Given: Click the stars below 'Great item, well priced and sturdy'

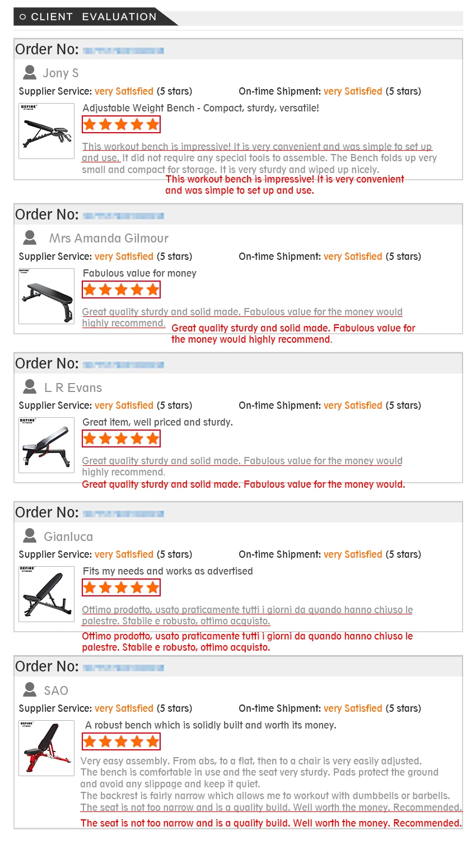Looking at the screenshot, I should [x=121, y=438].
